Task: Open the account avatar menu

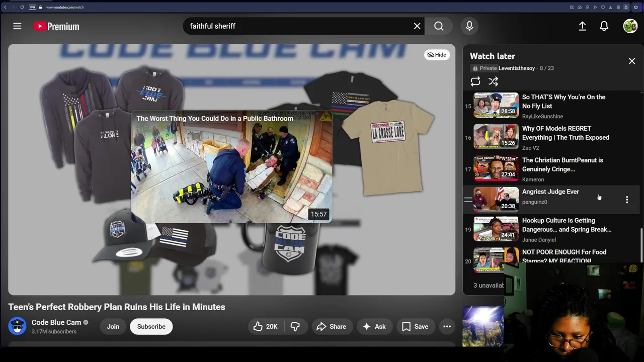Action: (630, 26)
